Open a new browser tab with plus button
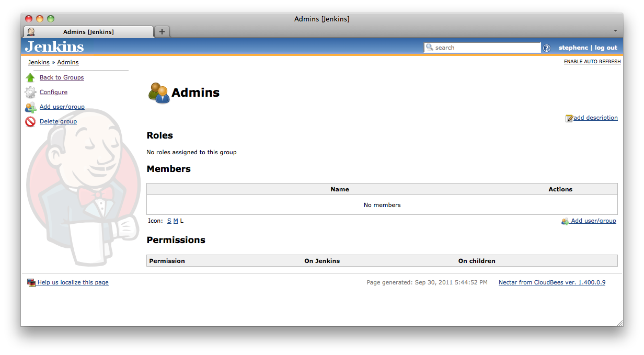 tap(162, 32)
